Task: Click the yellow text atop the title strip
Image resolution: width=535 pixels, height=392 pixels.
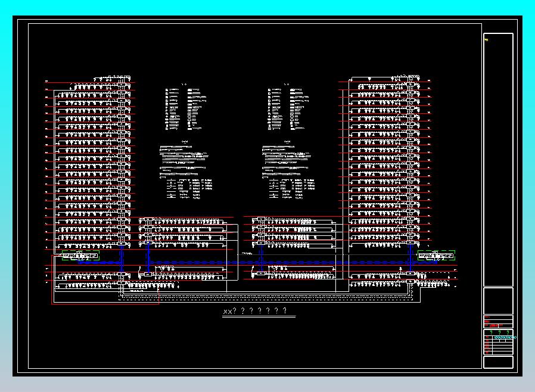Action: (486, 40)
